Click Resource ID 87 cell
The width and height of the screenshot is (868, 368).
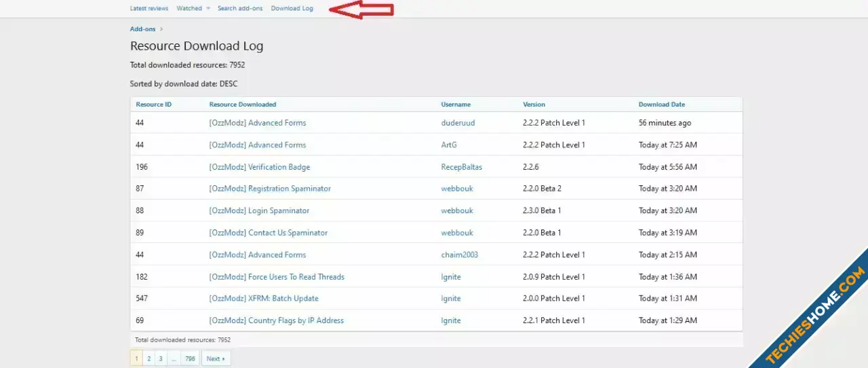click(140, 189)
